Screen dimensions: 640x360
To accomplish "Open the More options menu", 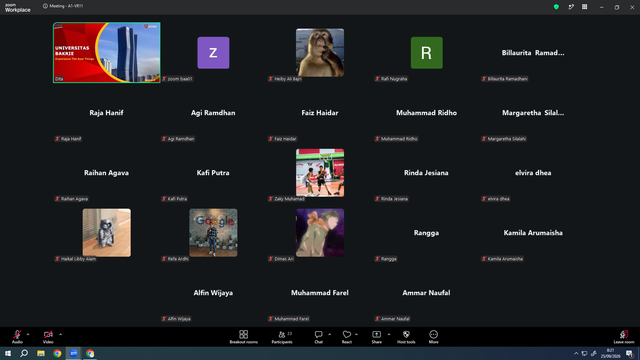I will (x=433, y=337).
